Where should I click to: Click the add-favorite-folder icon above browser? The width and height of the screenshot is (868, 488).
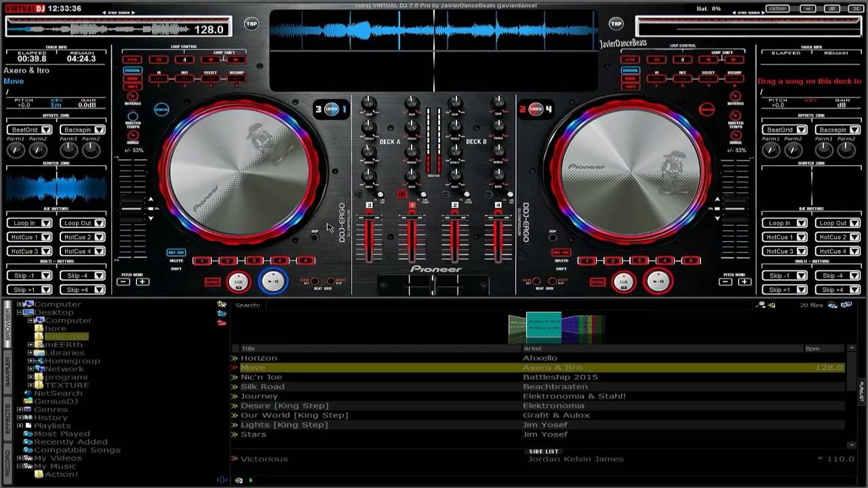tap(222, 305)
